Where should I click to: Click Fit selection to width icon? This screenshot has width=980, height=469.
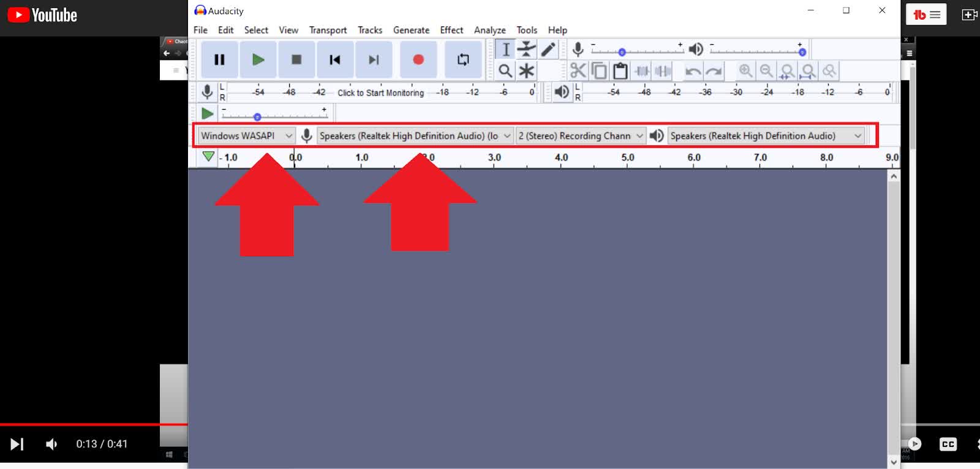[787, 71]
